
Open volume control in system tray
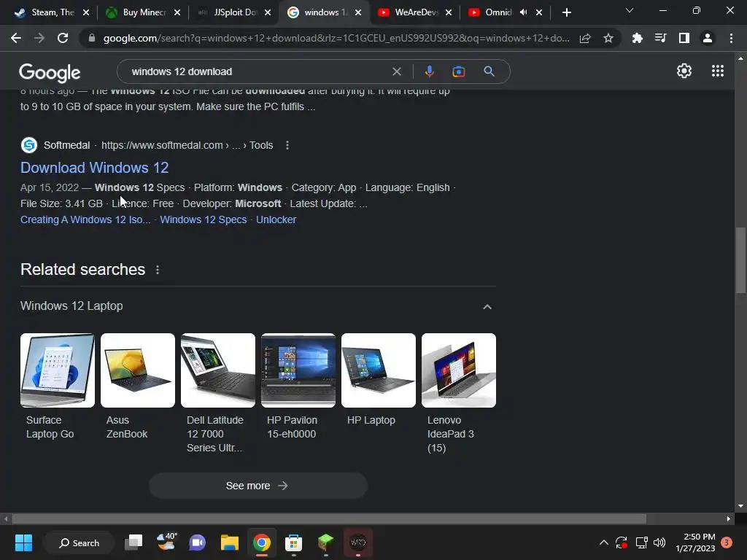659,542
